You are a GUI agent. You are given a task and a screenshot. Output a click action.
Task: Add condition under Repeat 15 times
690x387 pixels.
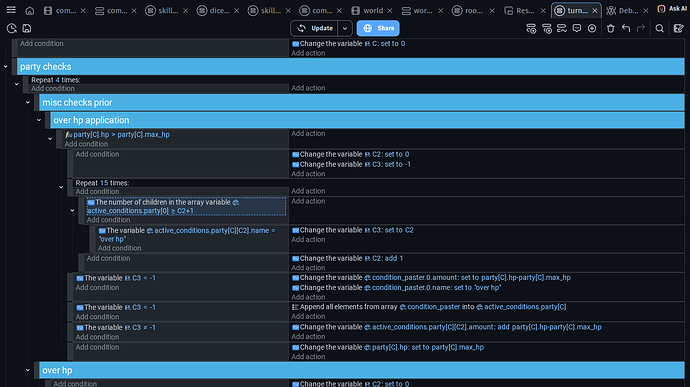click(x=97, y=192)
